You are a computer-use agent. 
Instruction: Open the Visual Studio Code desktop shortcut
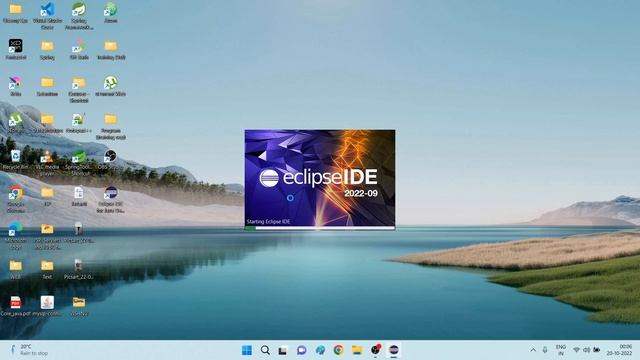[47, 15]
